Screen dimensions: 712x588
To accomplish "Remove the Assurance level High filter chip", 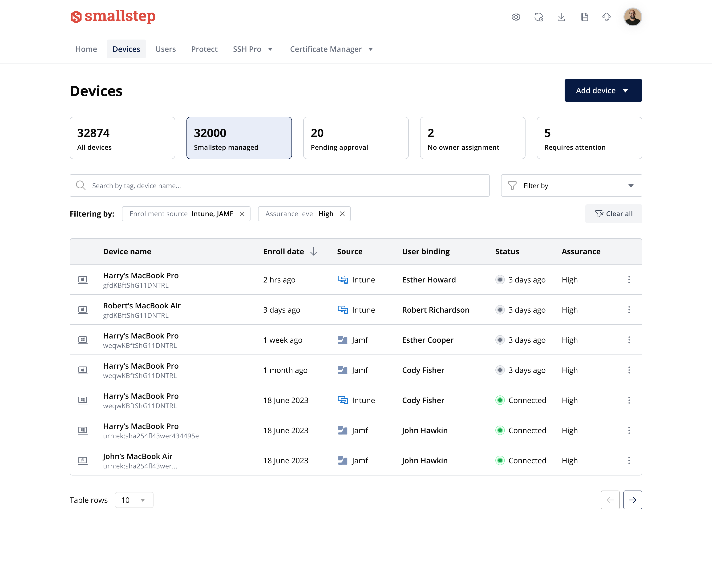I will (x=342, y=214).
